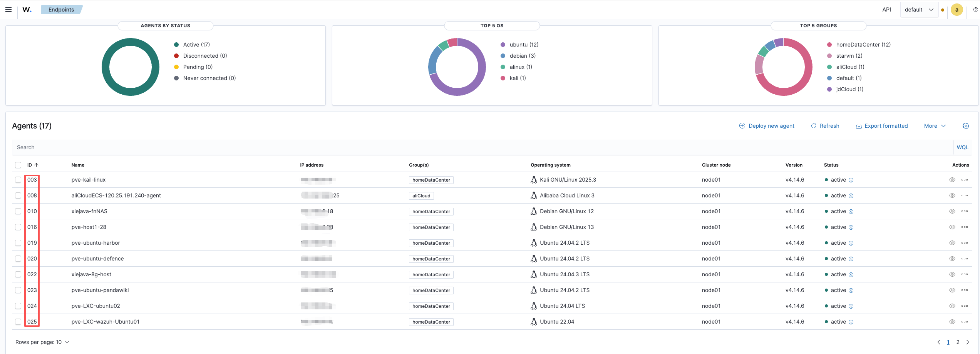Click Deploy new agent
Viewport: 980px width, 354px height.
tap(767, 126)
